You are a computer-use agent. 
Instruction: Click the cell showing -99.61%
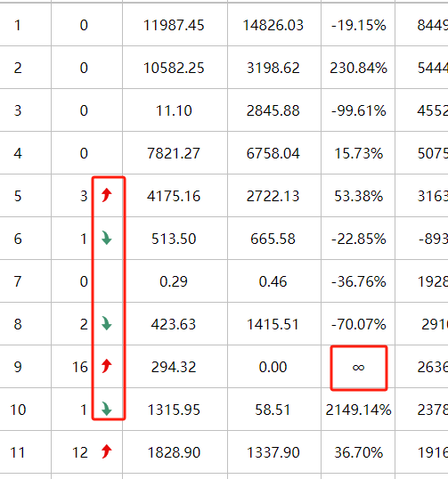(358, 110)
